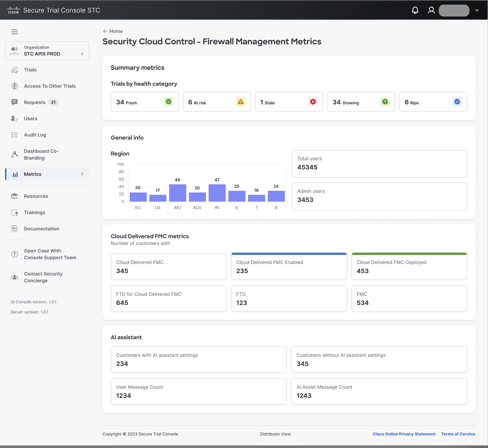Click the user profile icon
The width and height of the screenshot is (488, 448).
pyautogui.click(x=431, y=10)
